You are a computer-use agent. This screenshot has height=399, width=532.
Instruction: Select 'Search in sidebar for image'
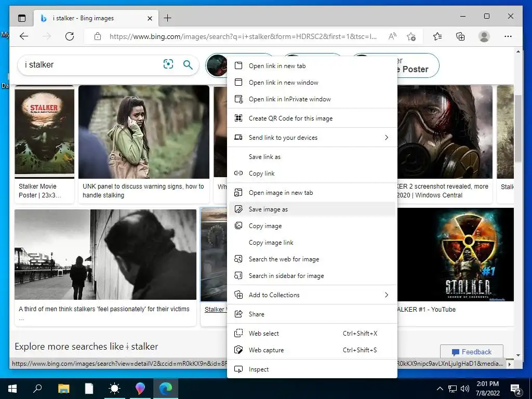point(312,276)
